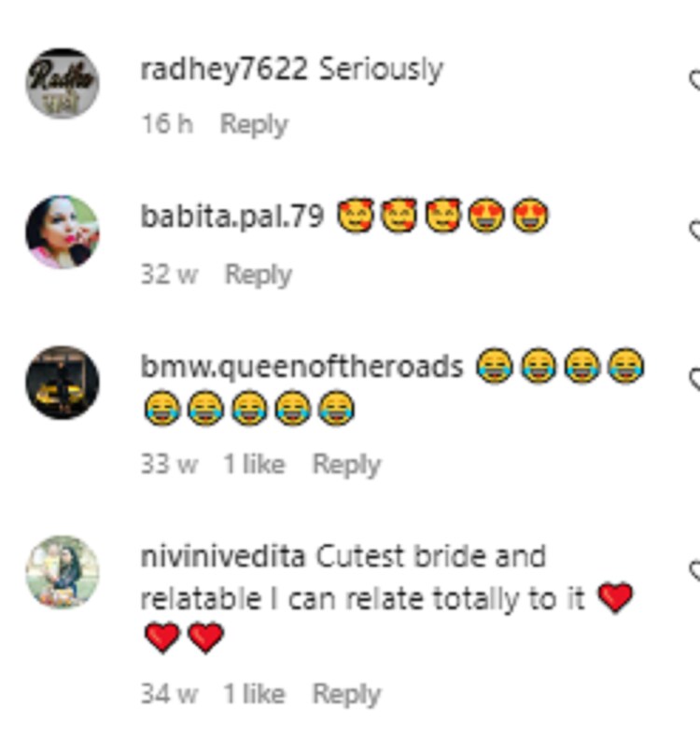Screen dimensions: 700x754
Task: Click the 16 h timestamp
Action: point(167,124)
